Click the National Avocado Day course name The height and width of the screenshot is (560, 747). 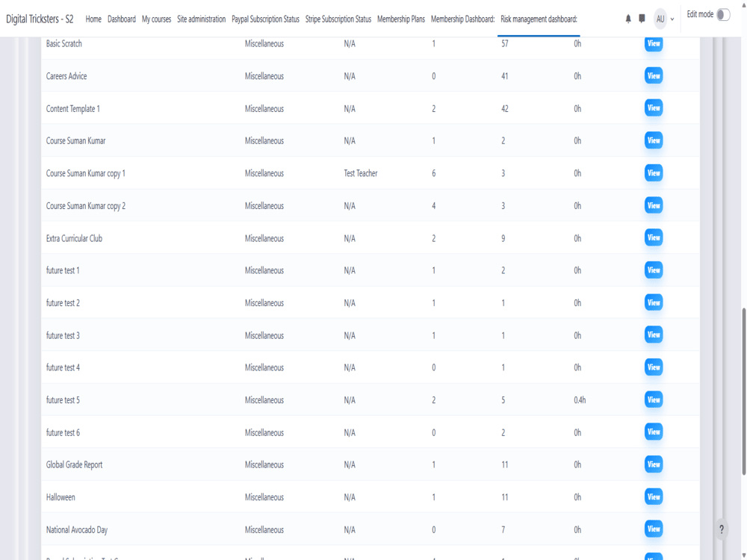[77, 529]
